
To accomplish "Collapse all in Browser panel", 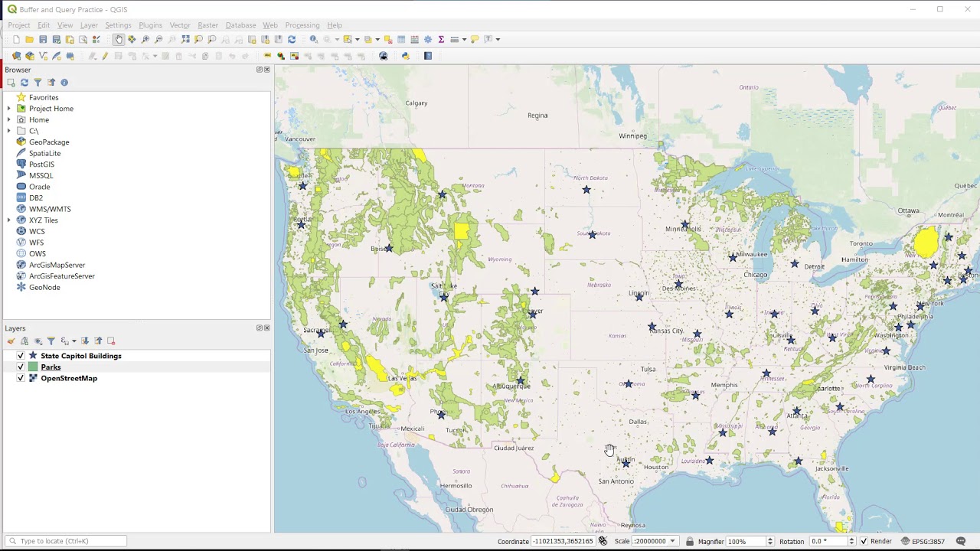I will [x=51, y=83].
